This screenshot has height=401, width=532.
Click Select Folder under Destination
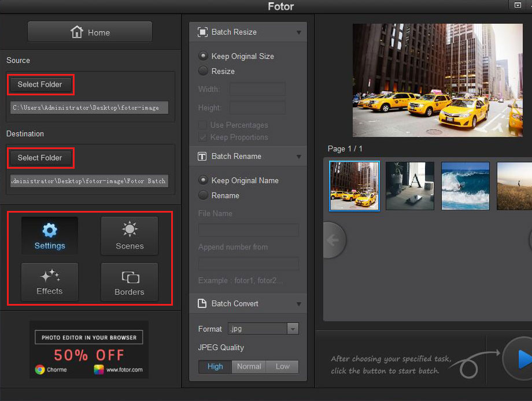coord(40,158)
